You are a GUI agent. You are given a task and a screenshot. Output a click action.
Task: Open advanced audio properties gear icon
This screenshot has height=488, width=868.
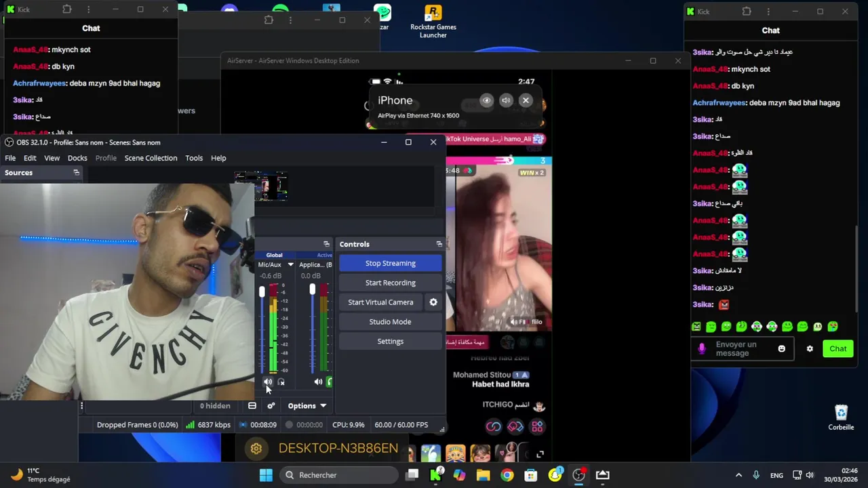pos(271,406)
